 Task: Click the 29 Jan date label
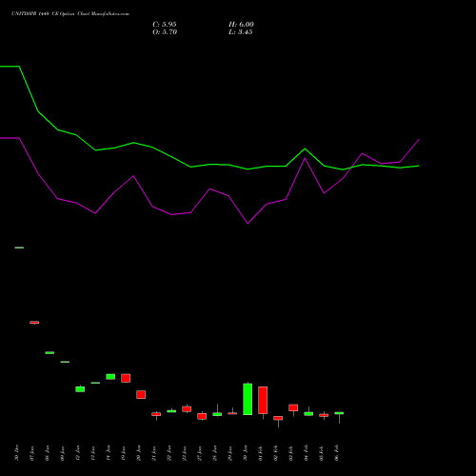(x=230, y=453)
